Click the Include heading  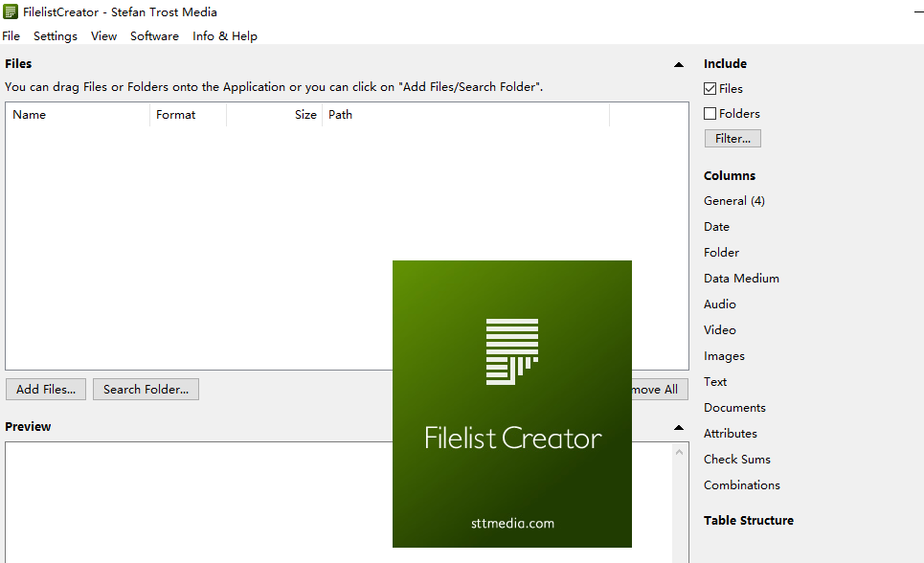click(725, 63)
